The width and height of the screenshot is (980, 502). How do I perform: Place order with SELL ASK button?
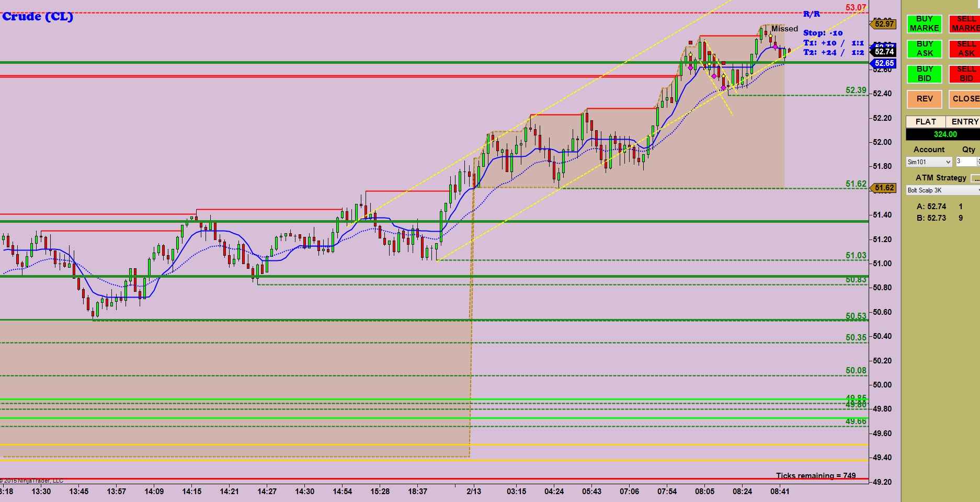(965, 49)
